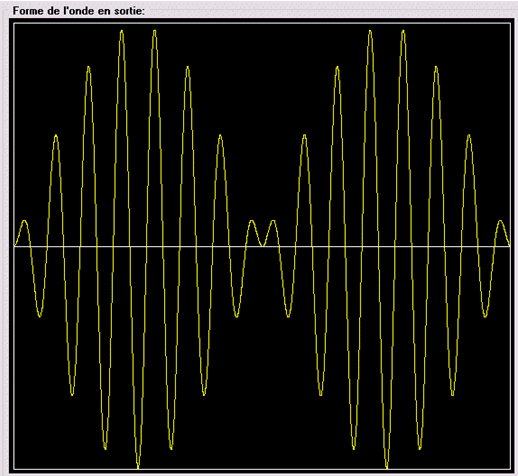Click the deepest trough of the right burst
This screenshot has width=518, height=476.
(387, 466)
